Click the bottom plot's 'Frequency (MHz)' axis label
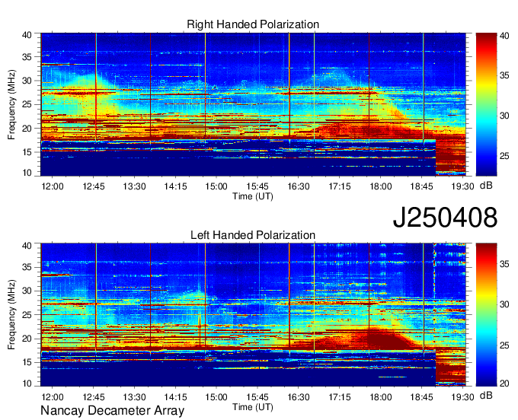 11,315
